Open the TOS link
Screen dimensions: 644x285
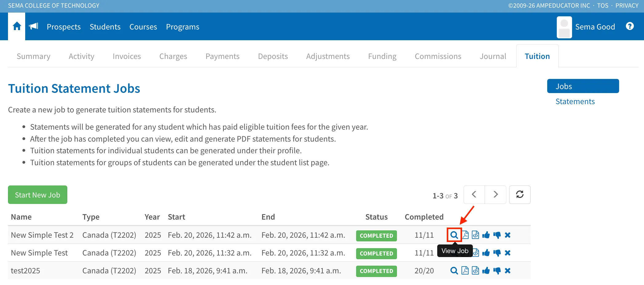pos(603,6)
